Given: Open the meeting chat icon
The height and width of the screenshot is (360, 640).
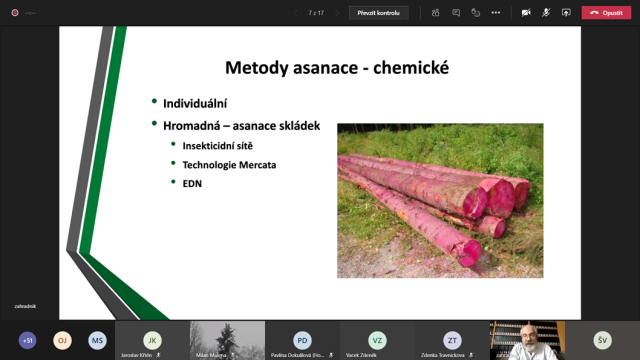Looking at the screenshot, I should point(456,13).
